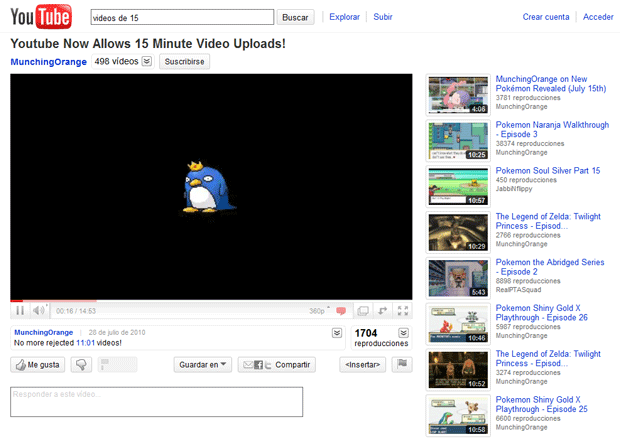Click the <Insertar> embed button
Screen dimensions: 620x438
tap(362, 364)
